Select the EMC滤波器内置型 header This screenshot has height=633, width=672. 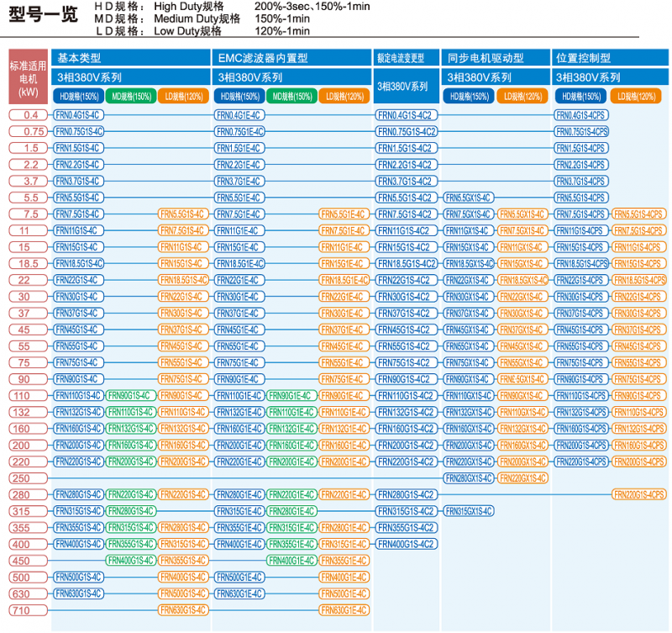pyautogui.click(x=291, y=58)
